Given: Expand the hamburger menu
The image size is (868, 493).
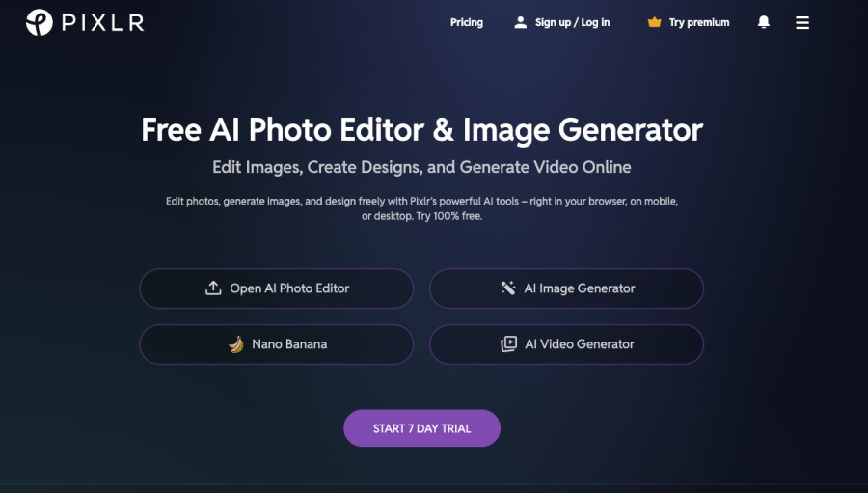Looking at the screenshot, I should 802,22.
